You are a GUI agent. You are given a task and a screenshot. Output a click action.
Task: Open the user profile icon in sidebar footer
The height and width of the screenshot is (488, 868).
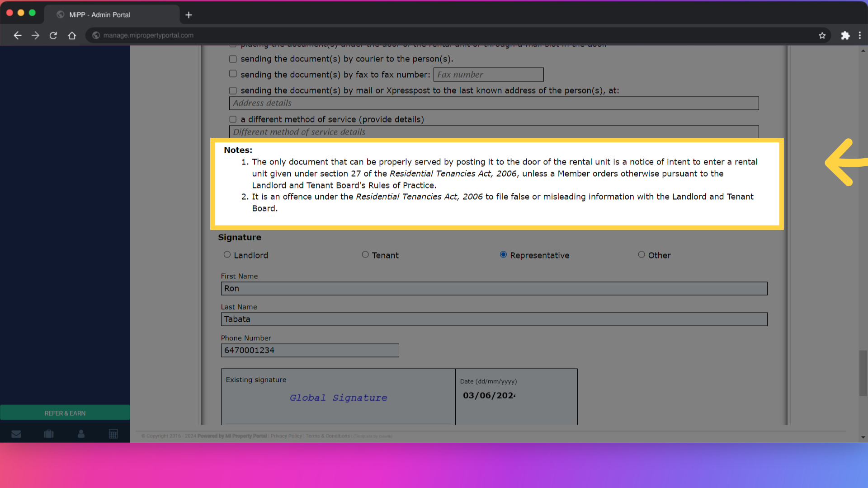click(x=81, y=434)
